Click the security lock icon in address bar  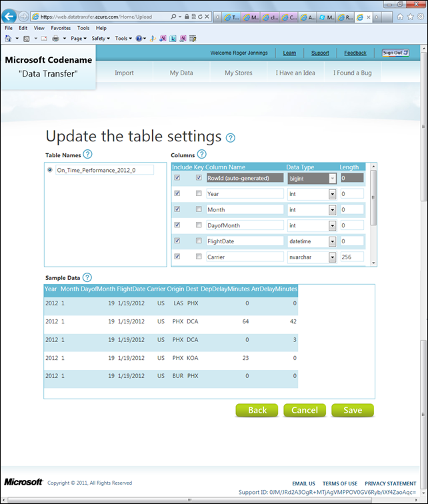click(x=187, y=17)
